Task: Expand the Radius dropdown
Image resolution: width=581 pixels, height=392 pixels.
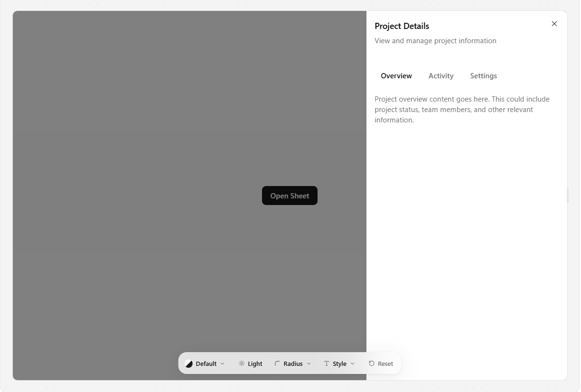Action: (x=292, y=364)
